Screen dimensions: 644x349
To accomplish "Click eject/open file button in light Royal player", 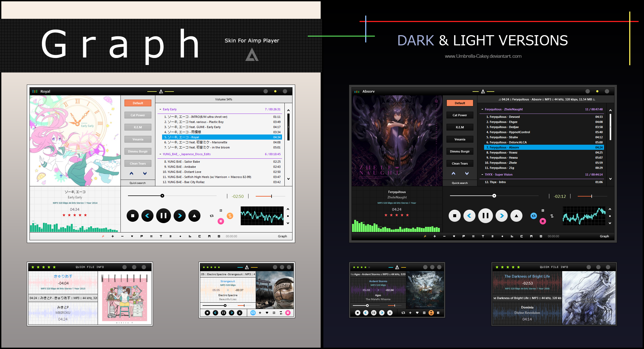I will pos(194,216).
